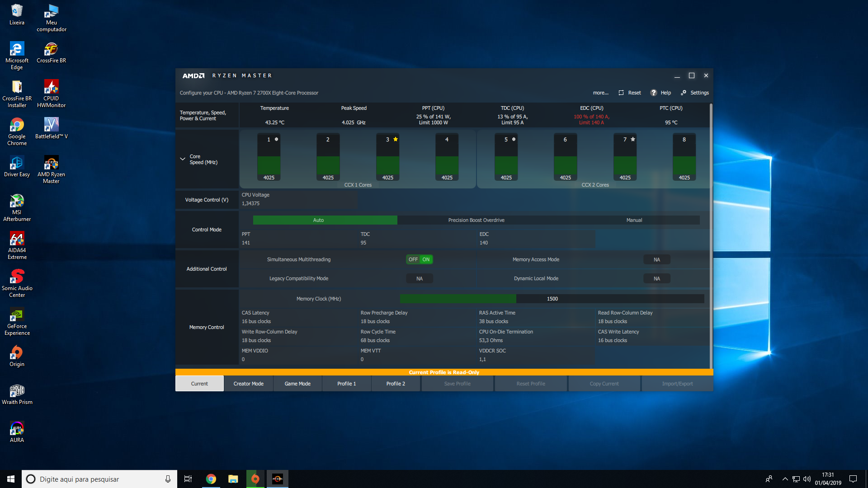Click Copy Current button

604,384
